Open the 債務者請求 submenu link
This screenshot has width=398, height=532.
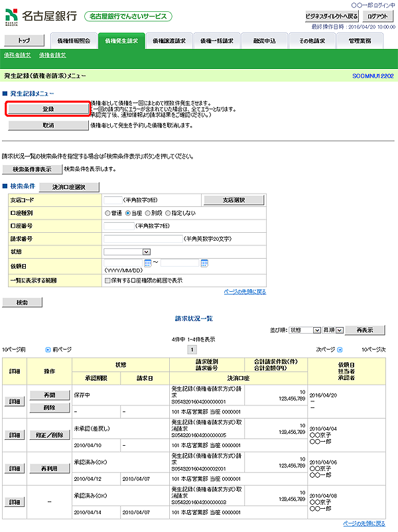pos(17,55)
